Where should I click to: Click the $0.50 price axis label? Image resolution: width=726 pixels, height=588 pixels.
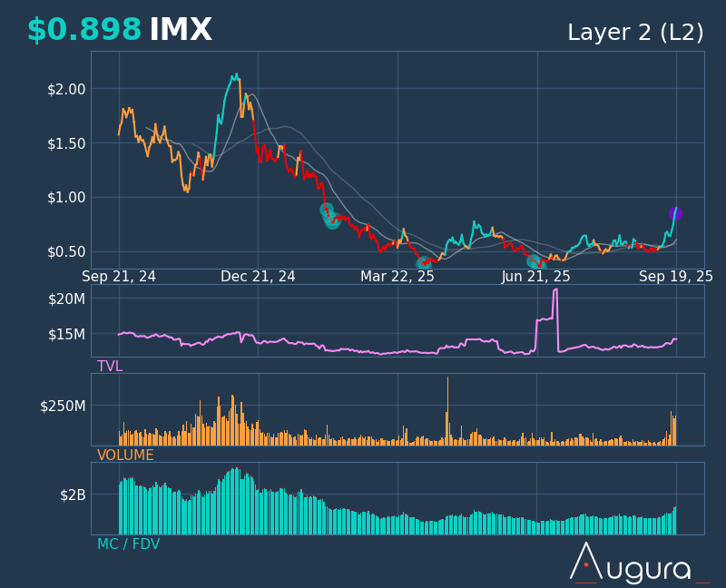pyautogui.click(x=66, y=252)
